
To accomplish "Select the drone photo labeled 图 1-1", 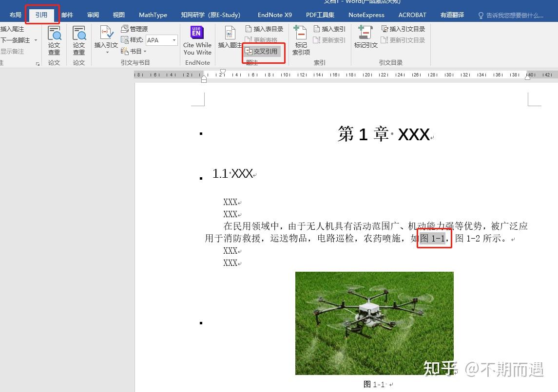I will coord(374,323).
